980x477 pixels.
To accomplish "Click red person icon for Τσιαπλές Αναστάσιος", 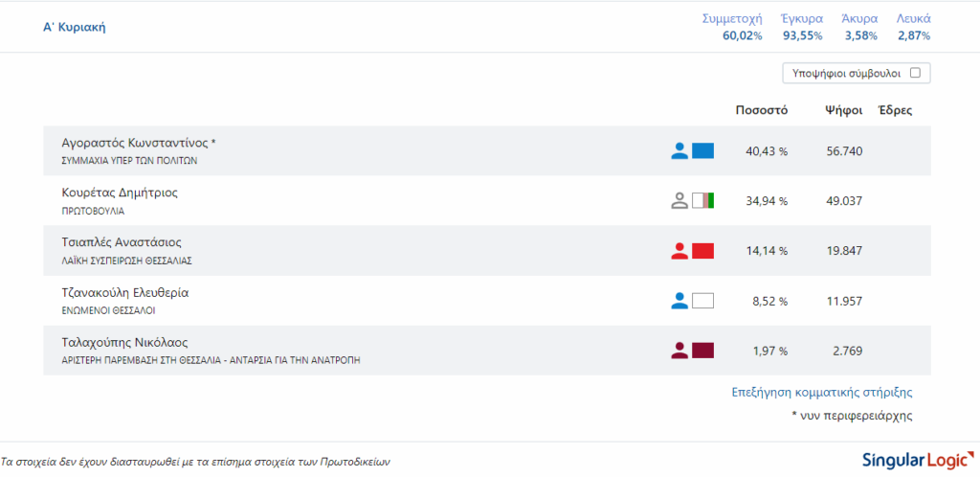I will click(679, 251).
